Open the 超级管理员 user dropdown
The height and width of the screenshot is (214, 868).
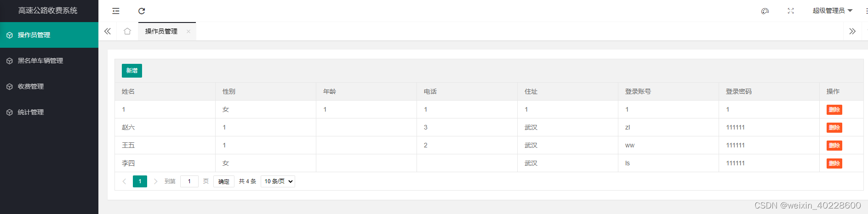[833, 11]
